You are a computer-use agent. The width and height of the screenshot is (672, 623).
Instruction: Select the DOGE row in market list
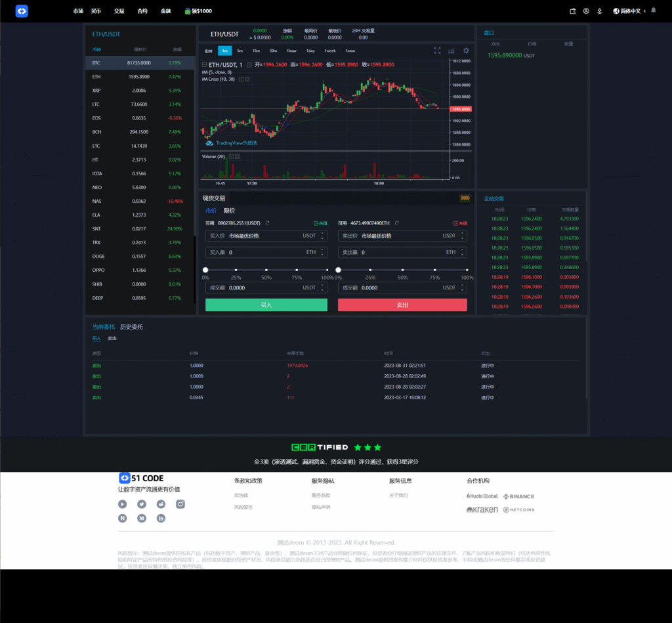pyautogui.click(x=140, y=257)
